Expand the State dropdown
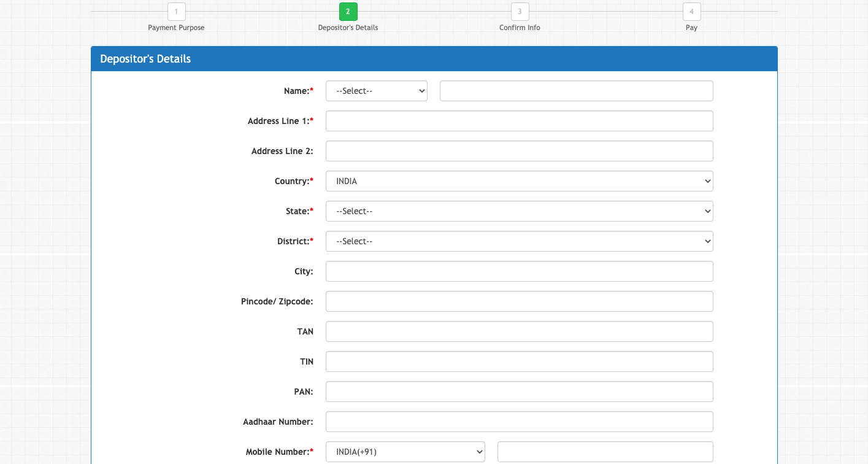This screenshot has width=868, height=464. (x=520, y=211)
